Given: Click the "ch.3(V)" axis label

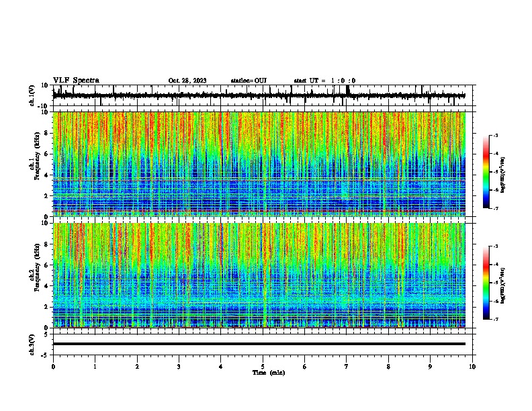Looking at the screenshot, I should [32, 345].
